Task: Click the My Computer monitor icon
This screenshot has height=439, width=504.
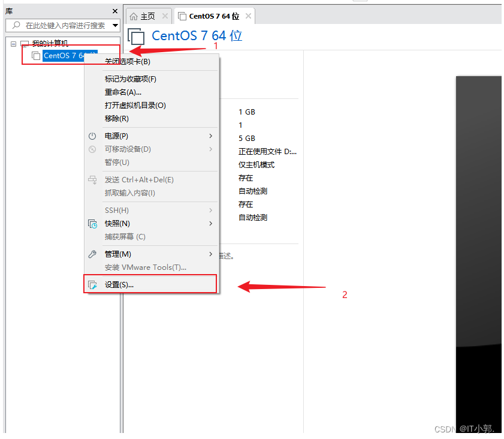Action: pyautogui.click(x=25, y=44)
